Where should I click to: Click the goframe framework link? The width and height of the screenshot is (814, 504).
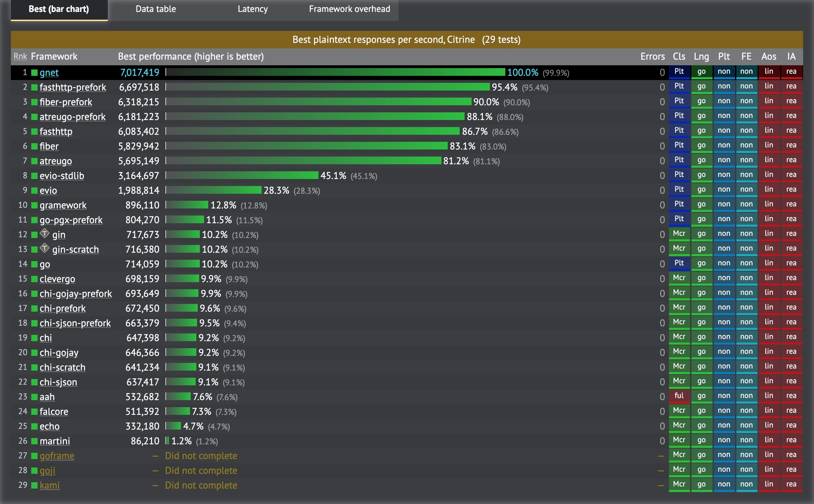point(55,456)
